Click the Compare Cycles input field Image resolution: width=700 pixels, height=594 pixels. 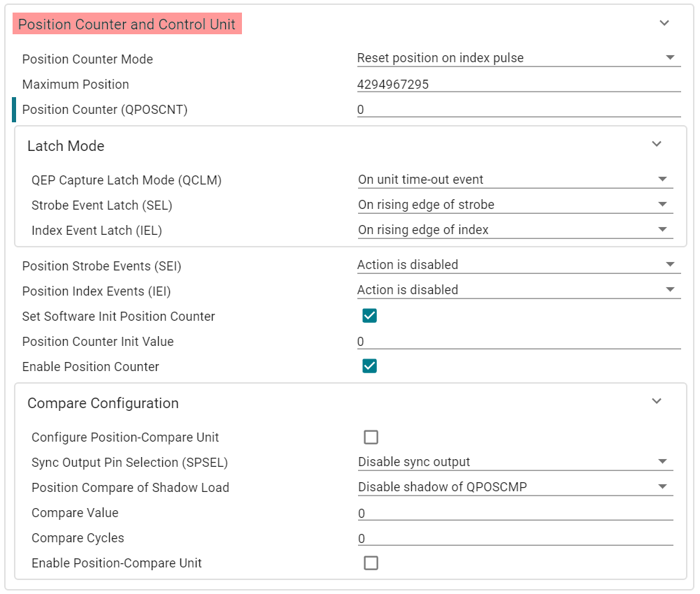click(x=515, y=539)
